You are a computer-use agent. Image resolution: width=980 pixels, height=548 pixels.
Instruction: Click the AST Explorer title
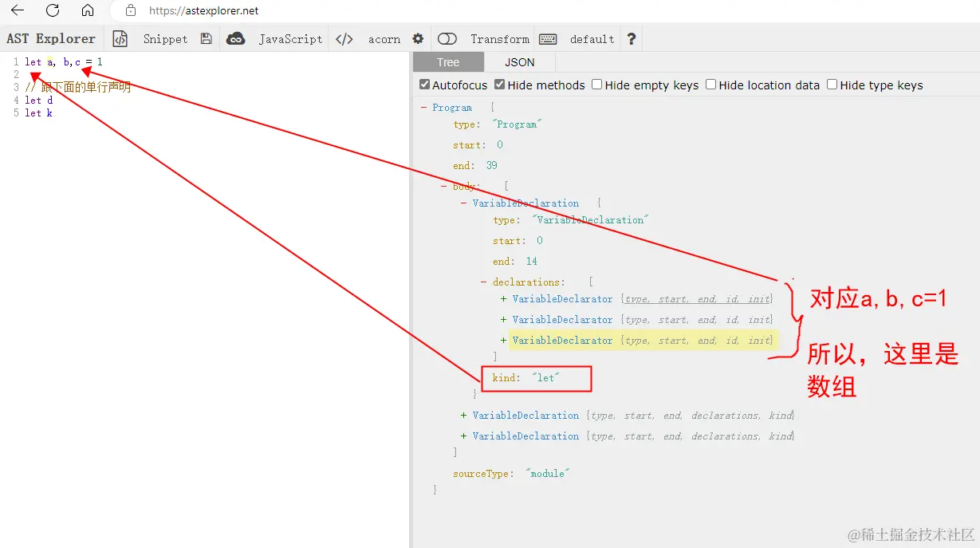(x=51, y=38)
